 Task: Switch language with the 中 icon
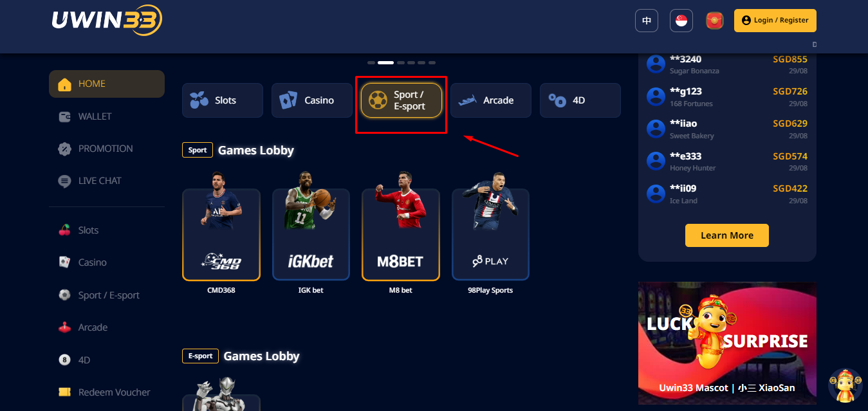click(647, 21)
